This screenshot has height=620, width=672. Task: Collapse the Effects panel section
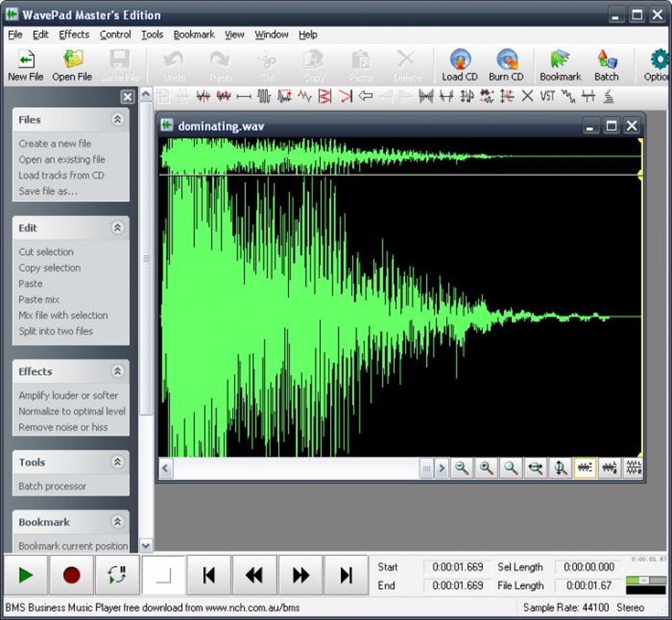pos(117,371)
